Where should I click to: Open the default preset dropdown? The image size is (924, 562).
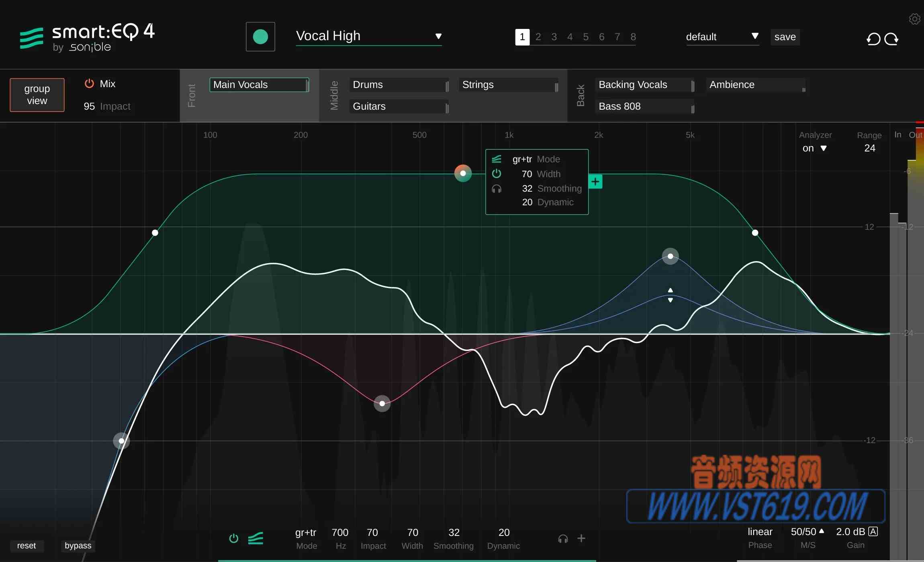point(722,37)
